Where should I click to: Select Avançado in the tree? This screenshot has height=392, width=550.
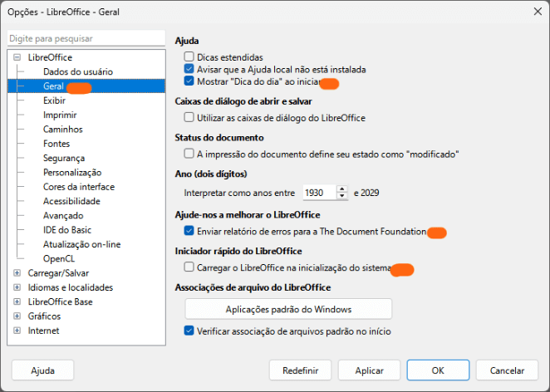[63, 215]
